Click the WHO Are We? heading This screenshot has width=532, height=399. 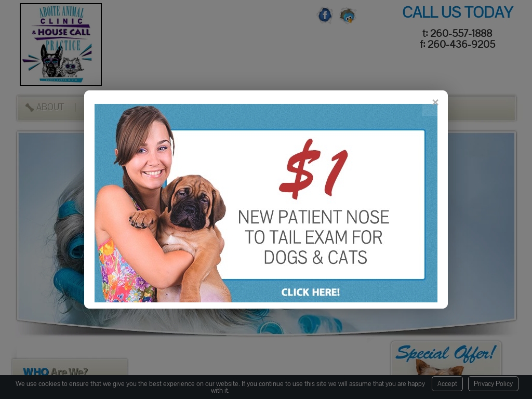[55, 371]
